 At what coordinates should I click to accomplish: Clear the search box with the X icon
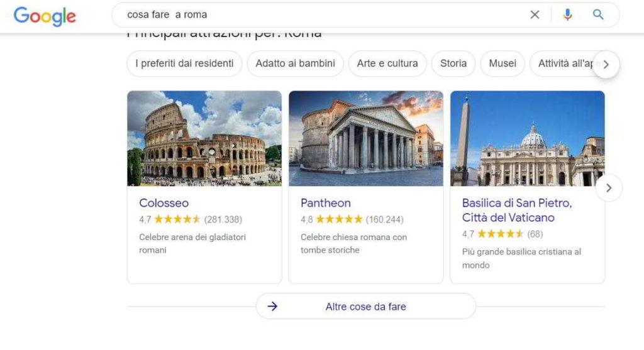535,15
